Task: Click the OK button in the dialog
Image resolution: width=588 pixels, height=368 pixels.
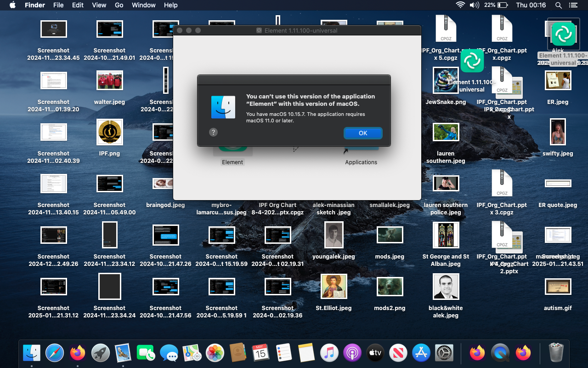Action: [x=363, y=133]
